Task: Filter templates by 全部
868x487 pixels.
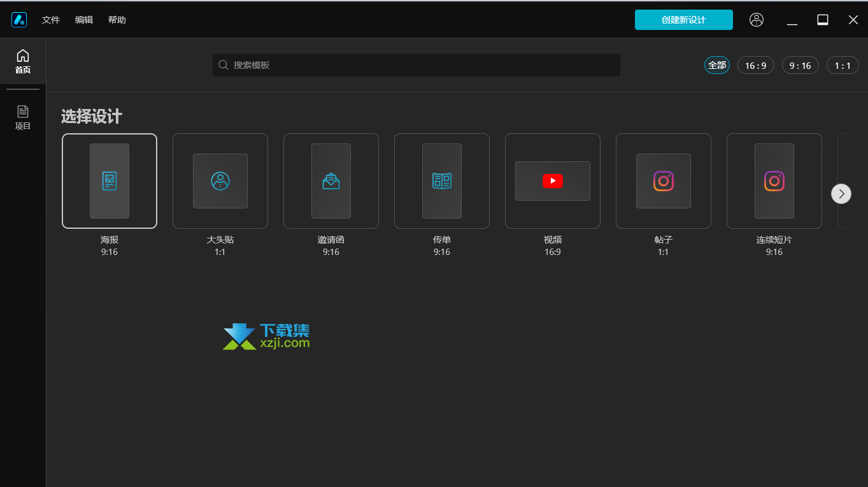Action: pyautogui.click(x=717, y=65)
